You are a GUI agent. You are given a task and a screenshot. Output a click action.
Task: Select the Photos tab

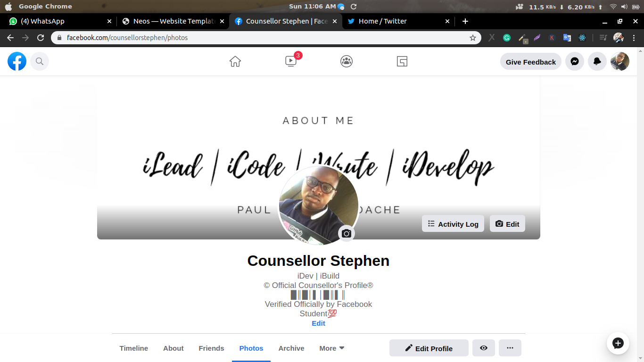coord(251,348)
